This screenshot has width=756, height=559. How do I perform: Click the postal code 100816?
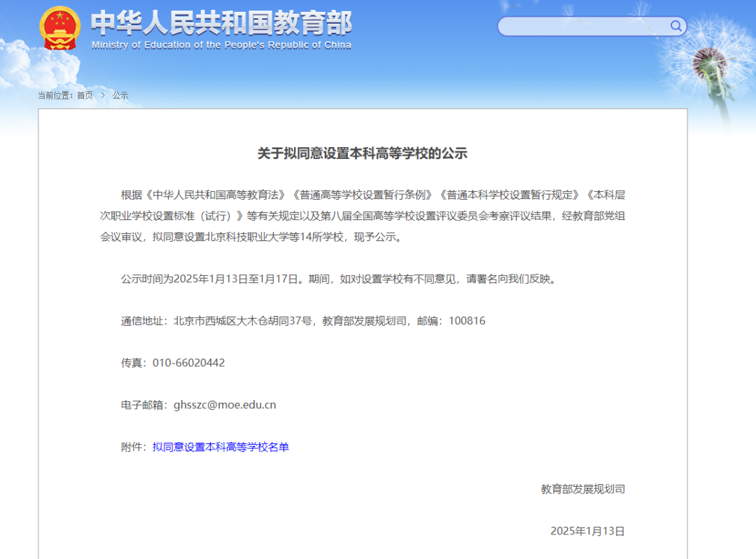467,321
